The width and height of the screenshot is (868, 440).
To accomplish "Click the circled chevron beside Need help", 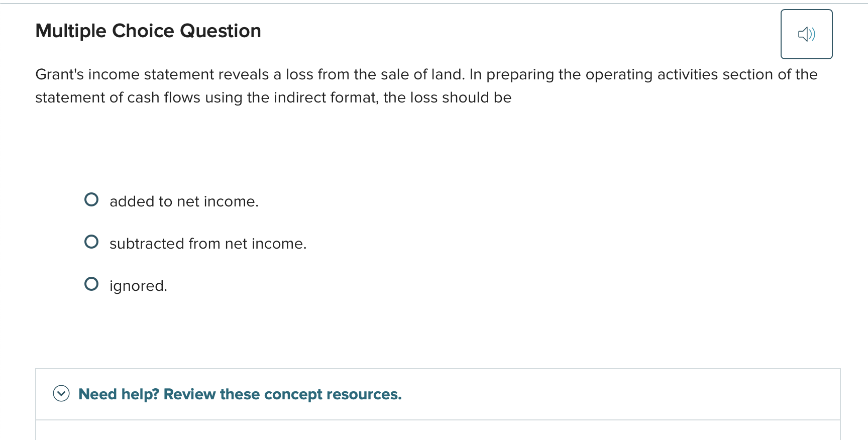I will [x=61, y=394].
